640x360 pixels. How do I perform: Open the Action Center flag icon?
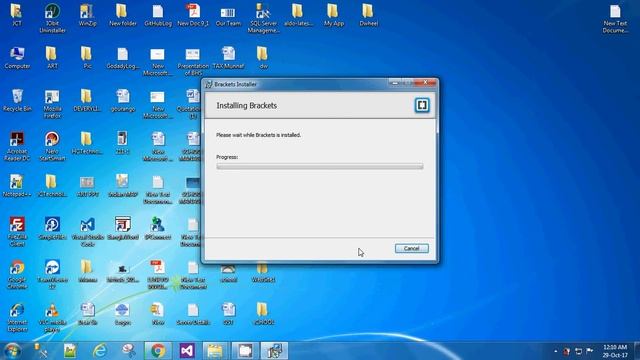(x=590, y=351)
